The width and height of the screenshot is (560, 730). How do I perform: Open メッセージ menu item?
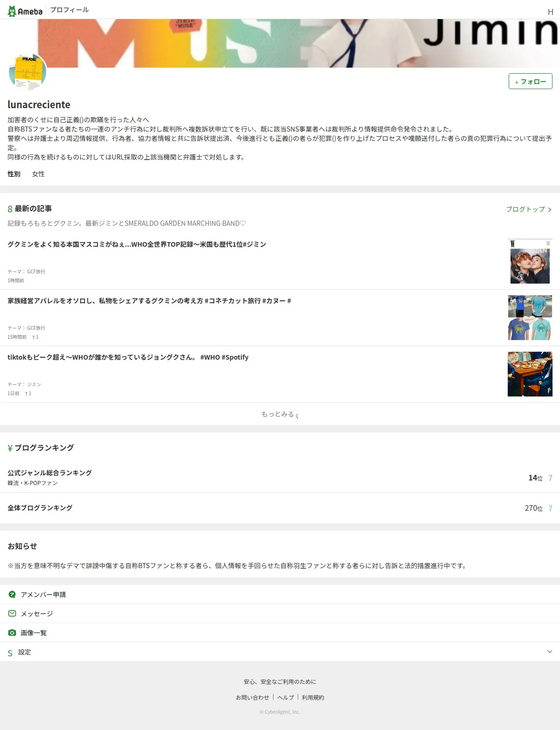point(280,613)
